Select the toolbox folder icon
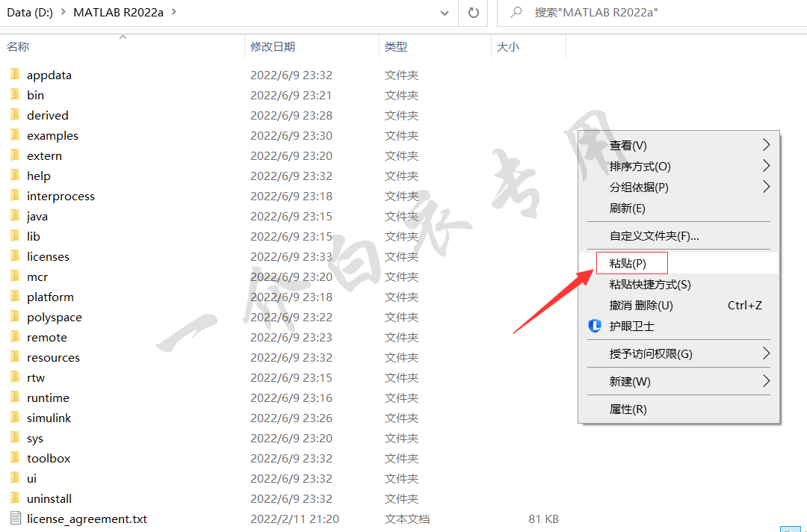807x532 pixels. pyautogui.click(x=15, y=458)
